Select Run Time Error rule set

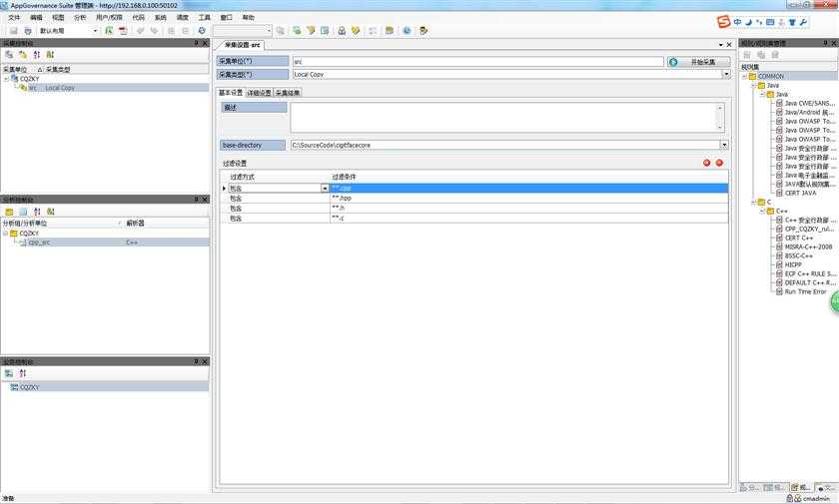tap(805, 291)
